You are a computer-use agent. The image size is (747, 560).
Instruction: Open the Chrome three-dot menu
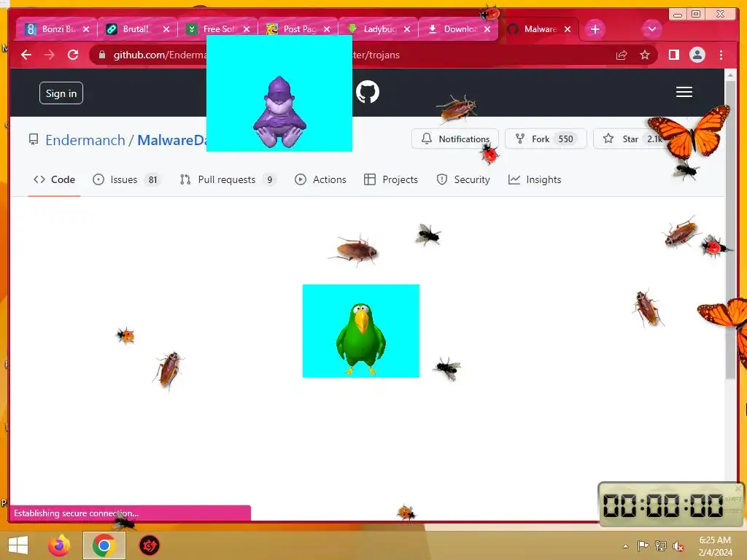721,55
